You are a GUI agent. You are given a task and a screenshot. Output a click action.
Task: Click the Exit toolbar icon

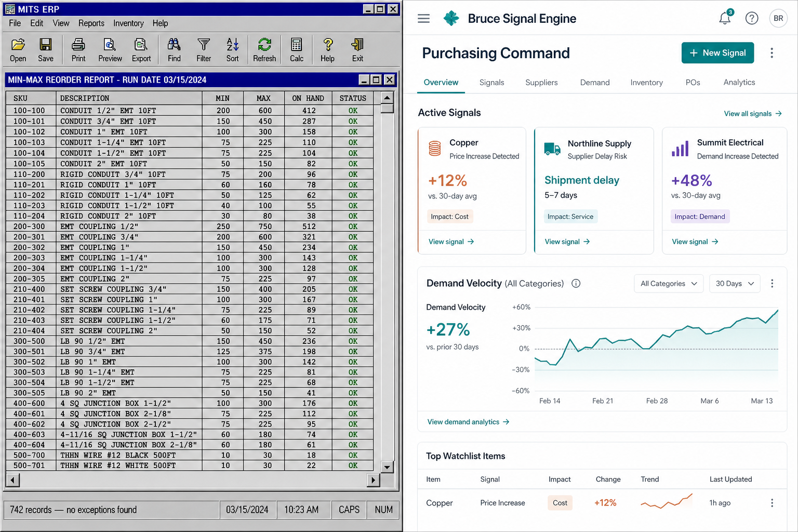coord(357,50)
